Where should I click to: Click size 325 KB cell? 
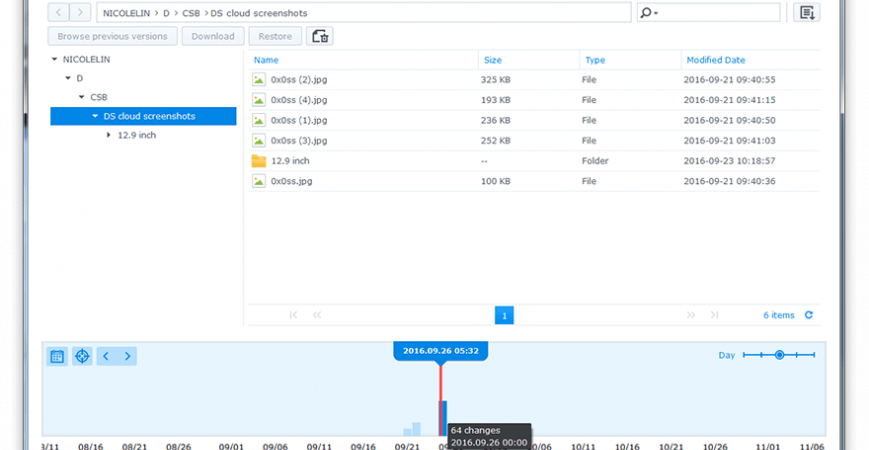tap(495, 80)
